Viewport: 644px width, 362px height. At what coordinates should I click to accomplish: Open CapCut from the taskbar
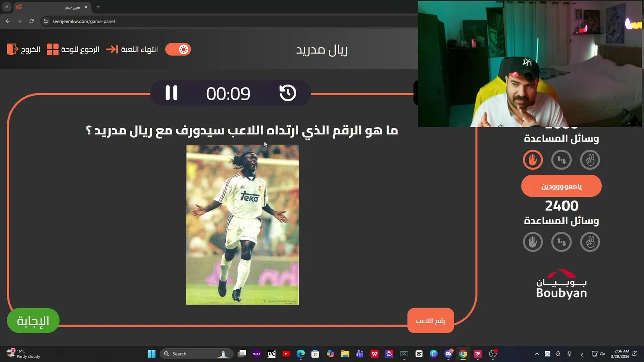click(419, 354)
